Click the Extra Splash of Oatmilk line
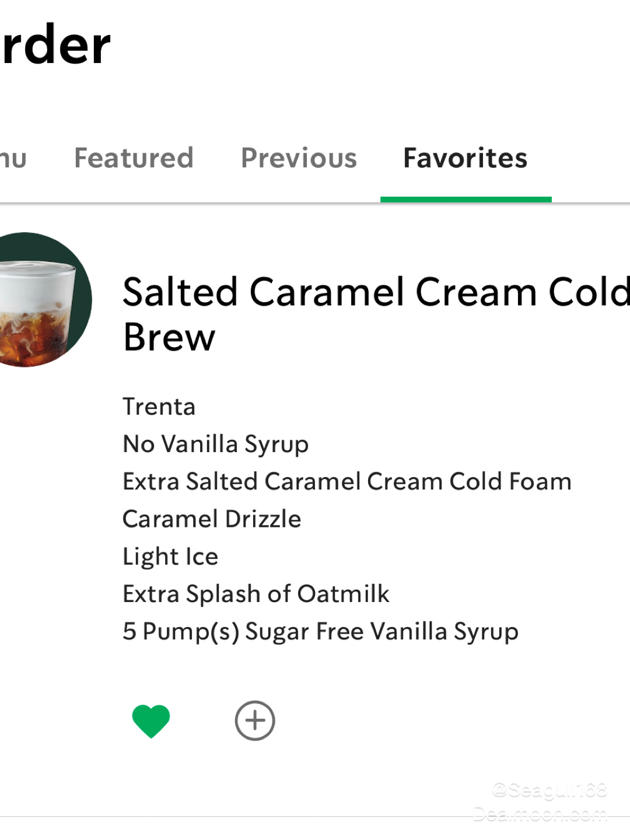The image size is (630, 840). tap(256, 594)
